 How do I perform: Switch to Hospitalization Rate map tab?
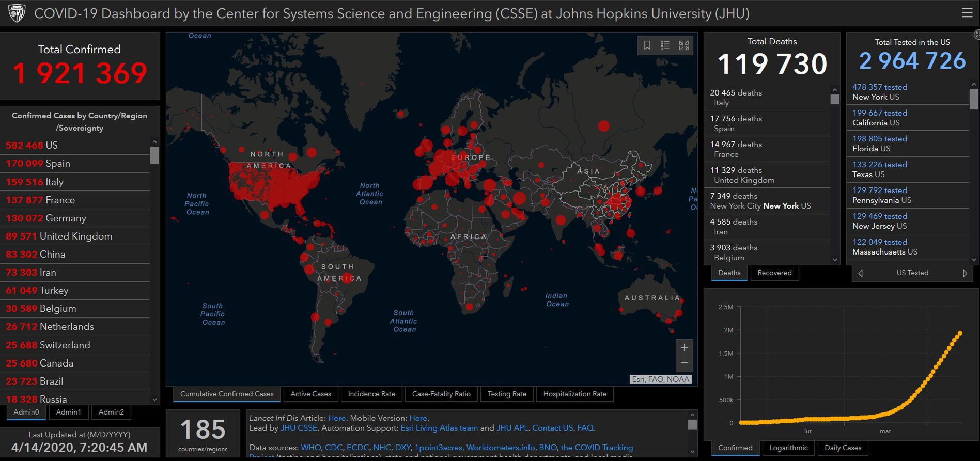click(575, 394)
